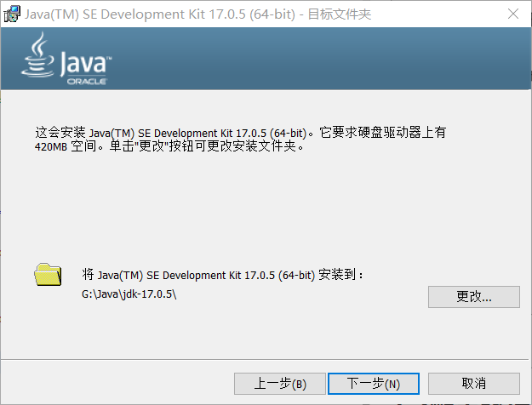Click the Java Oracle logo in the banner

pyautogui.click(x=66, y=59)
